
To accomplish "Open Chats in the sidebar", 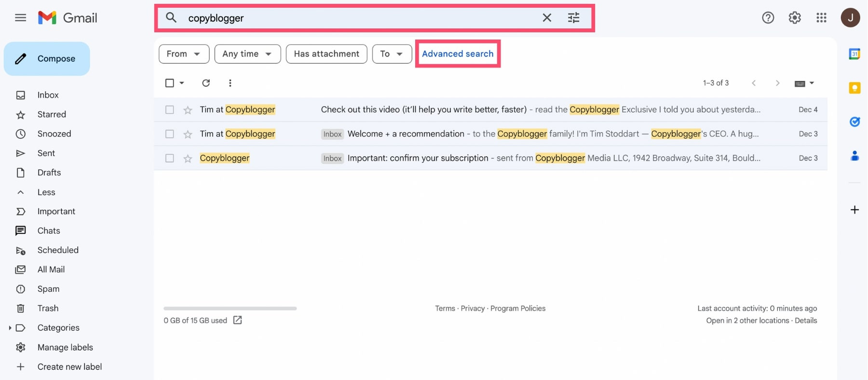I will [49, 231].
